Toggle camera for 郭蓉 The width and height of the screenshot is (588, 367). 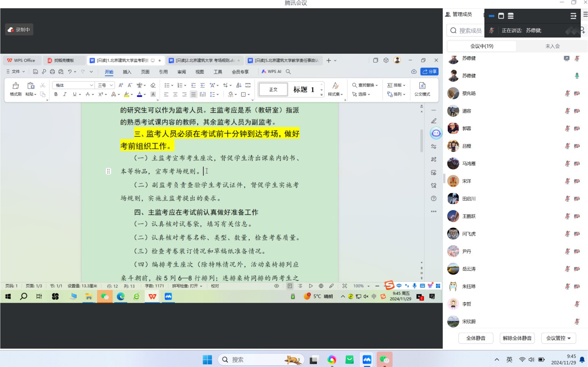(x=577, y=129)
